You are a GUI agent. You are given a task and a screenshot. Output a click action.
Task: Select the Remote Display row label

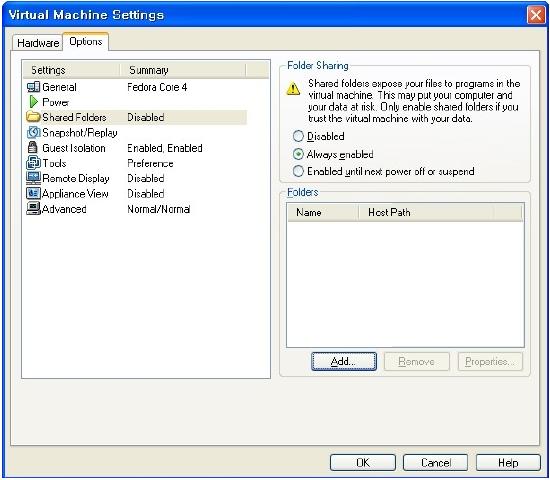click(75, 178)
